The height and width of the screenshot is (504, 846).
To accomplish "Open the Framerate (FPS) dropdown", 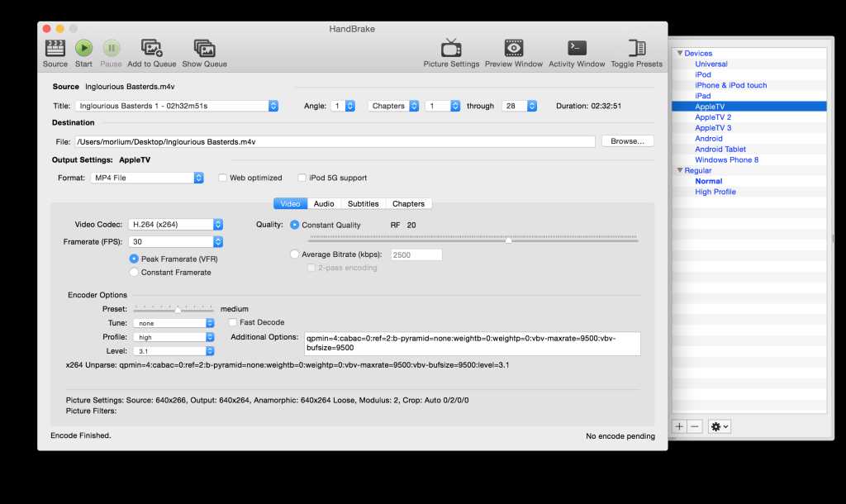I will (x=175, y=241).
